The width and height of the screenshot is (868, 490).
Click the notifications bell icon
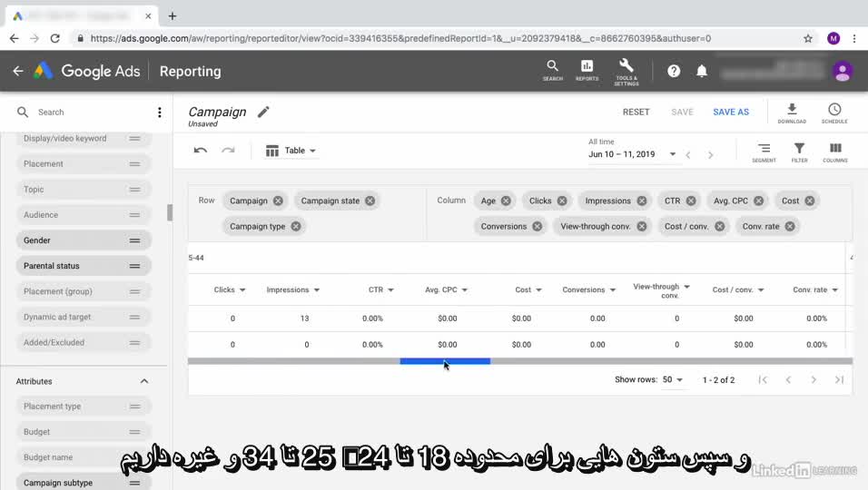click(702, 71)
